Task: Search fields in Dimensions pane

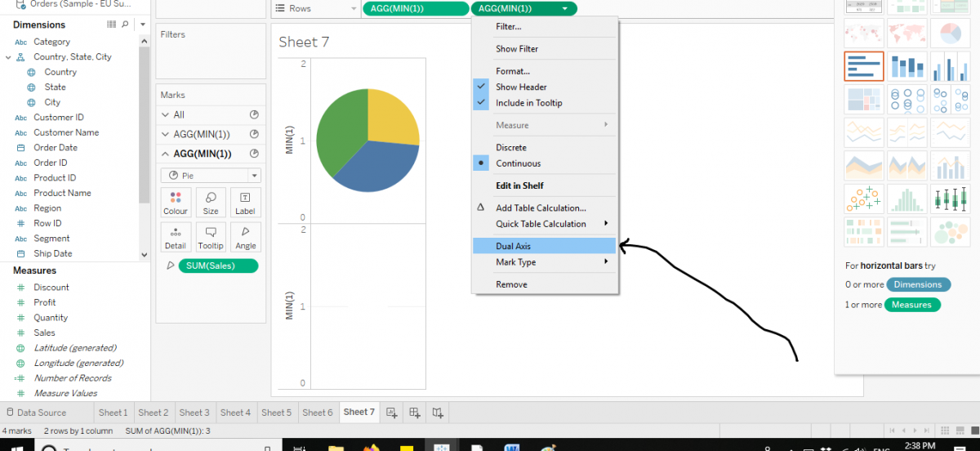Action: coord(125,25)
